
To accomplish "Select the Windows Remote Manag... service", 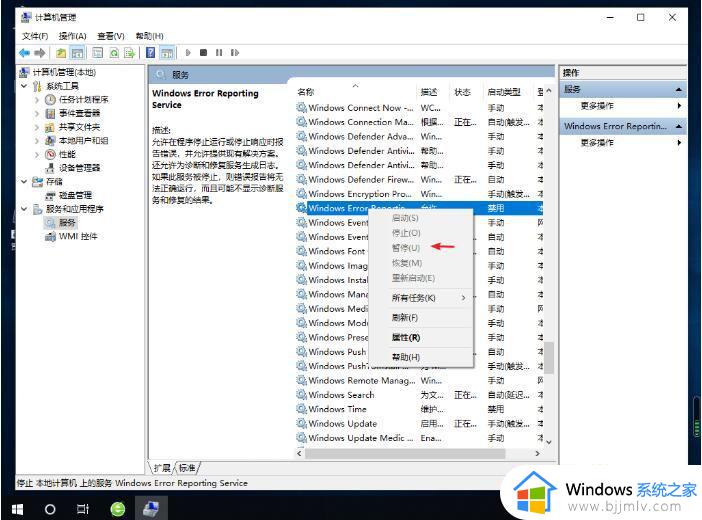I will [419, 381].
